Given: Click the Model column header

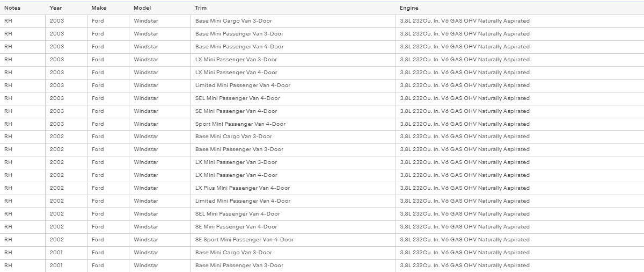Looking at the screenshot, I should coord(160,8).
